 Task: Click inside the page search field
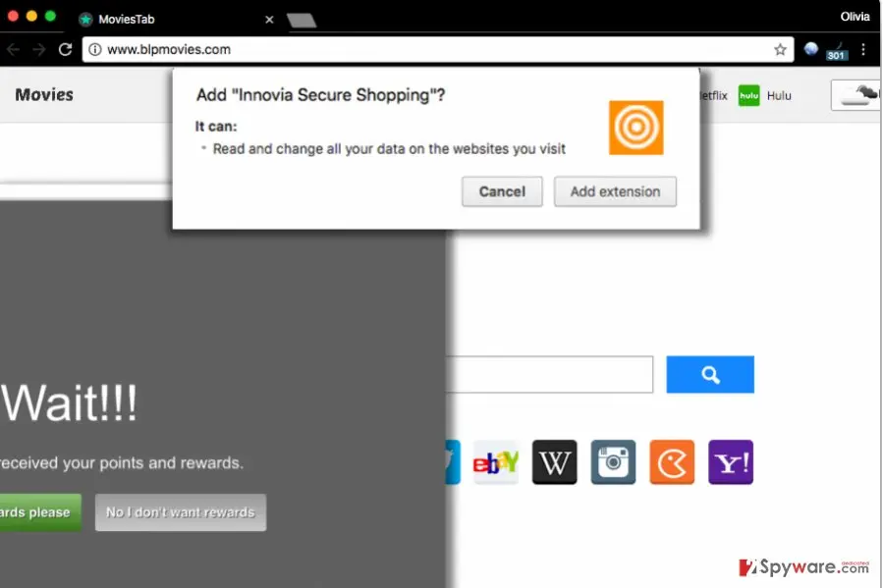(550, 374)
